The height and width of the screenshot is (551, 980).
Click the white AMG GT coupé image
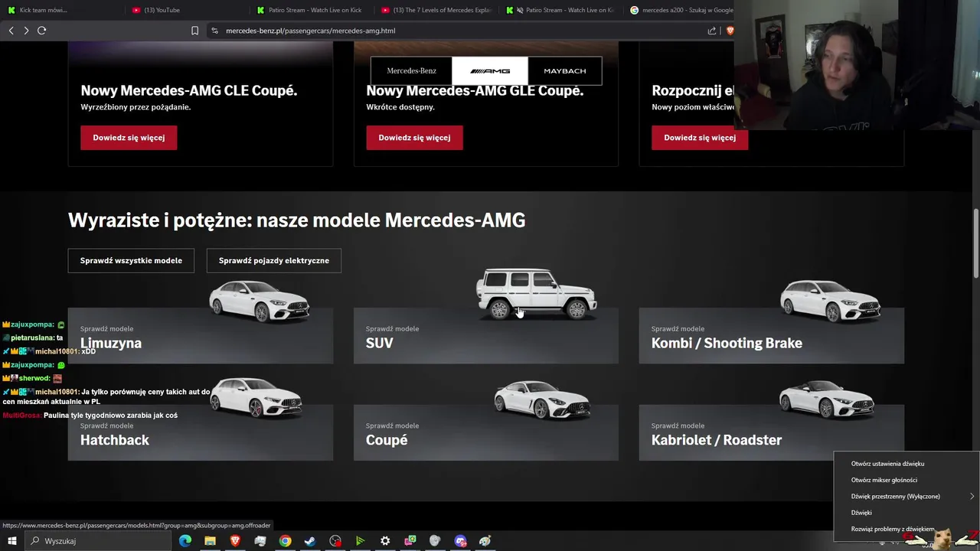[542, 399]
